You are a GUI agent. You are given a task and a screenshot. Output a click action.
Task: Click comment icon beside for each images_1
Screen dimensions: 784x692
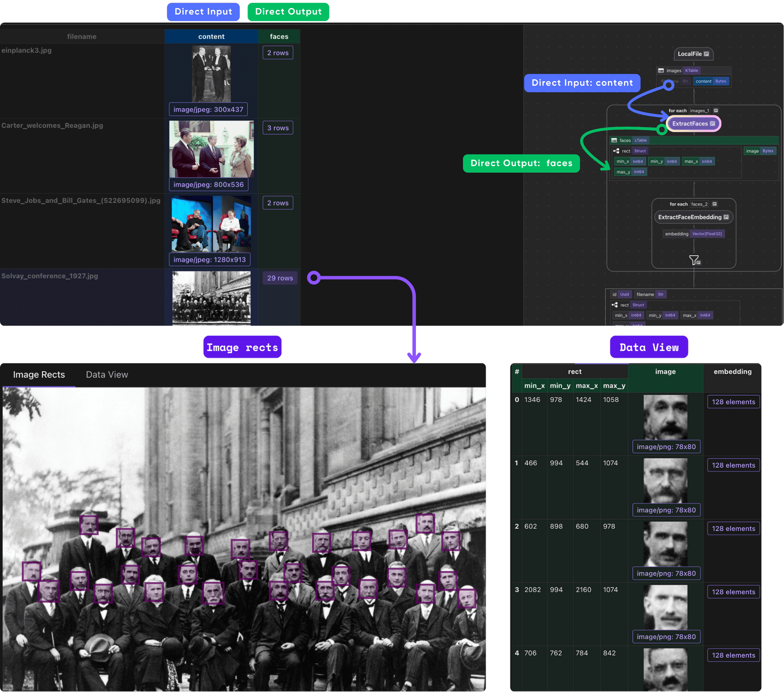click(716, 111)
